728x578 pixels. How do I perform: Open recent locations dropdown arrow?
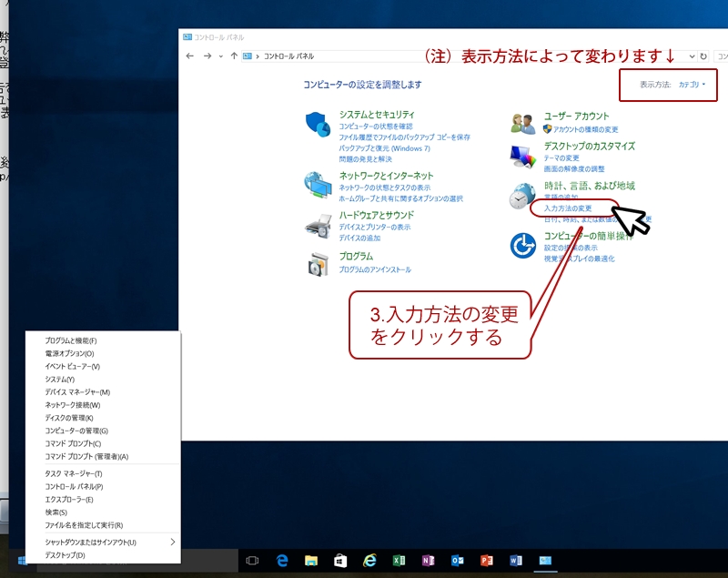click(221, 56)
